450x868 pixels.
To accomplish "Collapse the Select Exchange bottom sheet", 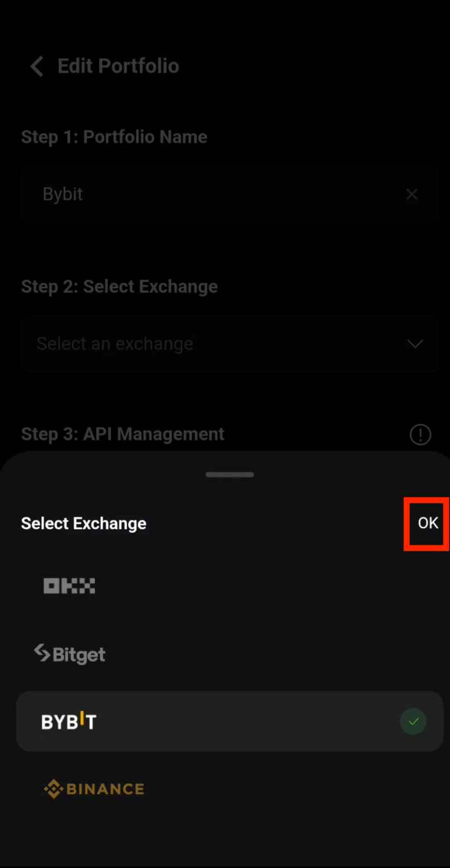I will coord(229,474).
